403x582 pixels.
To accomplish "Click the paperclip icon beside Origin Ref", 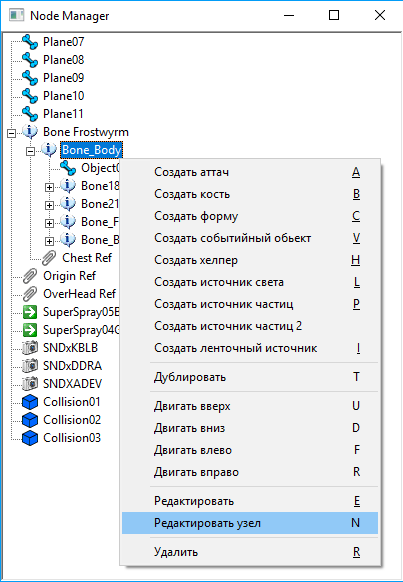I will tap(30, 276).
